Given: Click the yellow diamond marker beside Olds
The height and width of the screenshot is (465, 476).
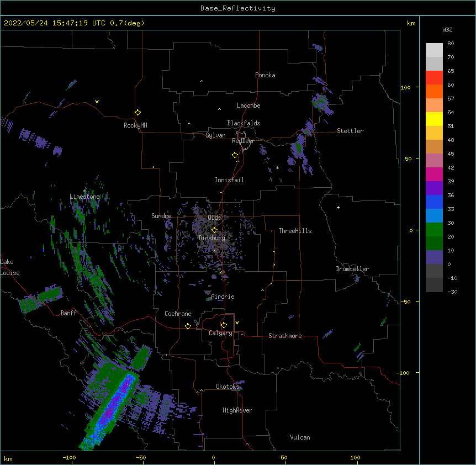Looking at the screenshot, I should pos(214,230).
